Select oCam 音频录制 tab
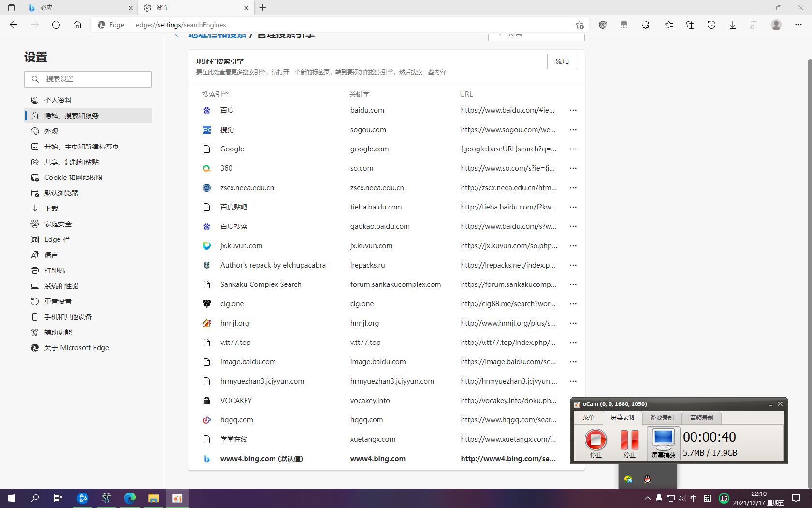 [x=701, y=418]
